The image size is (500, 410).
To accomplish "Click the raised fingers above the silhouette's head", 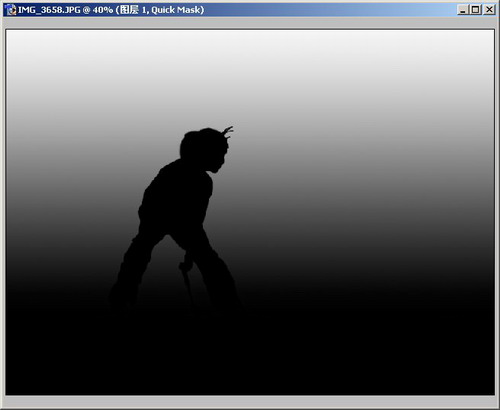I will click(x=228, y=132).
